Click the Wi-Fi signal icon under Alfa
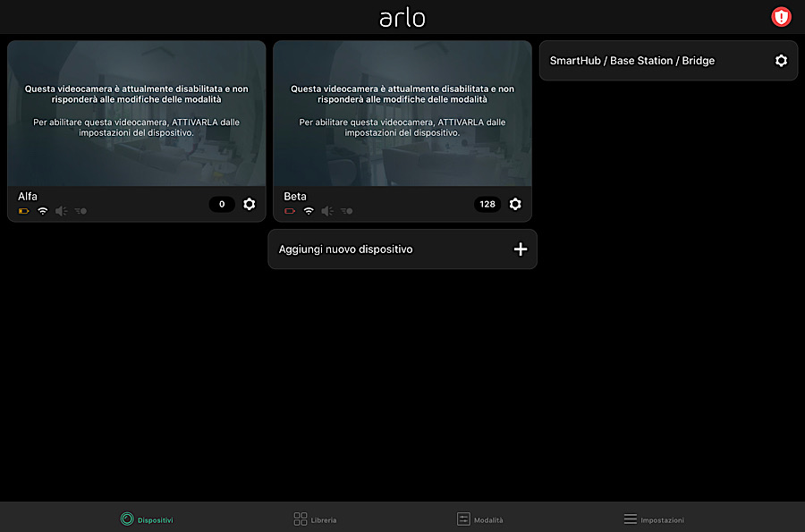Screen dimensions: 805x532 (x=43, y=211)
